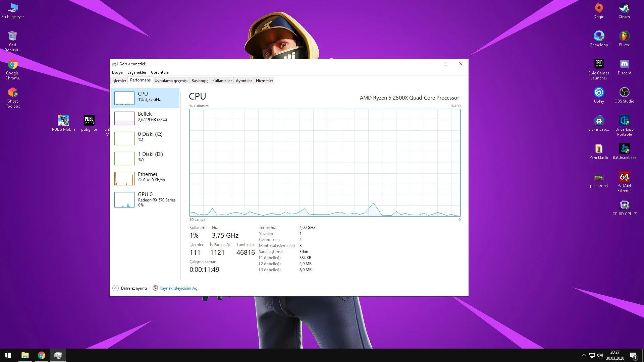Select the Ethernet graph in sidebar
Screen dimensions: 644x362
[124, 178]
